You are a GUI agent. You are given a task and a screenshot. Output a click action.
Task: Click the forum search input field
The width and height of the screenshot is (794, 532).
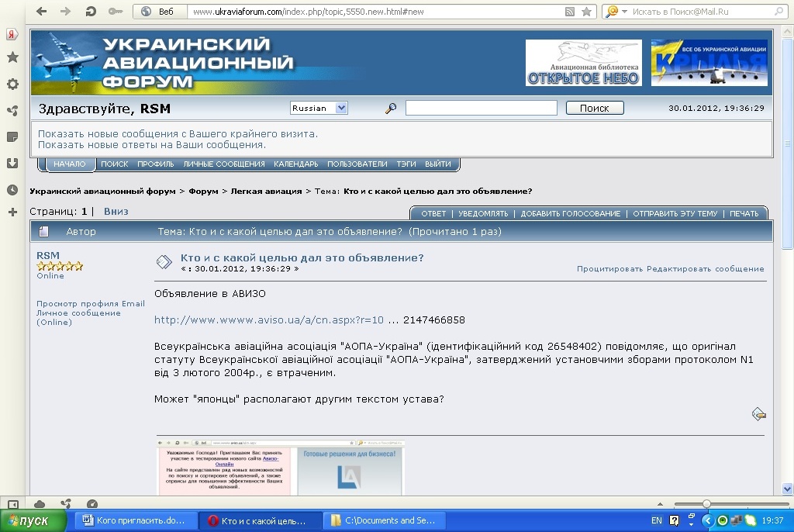click(x=481, y=109)
